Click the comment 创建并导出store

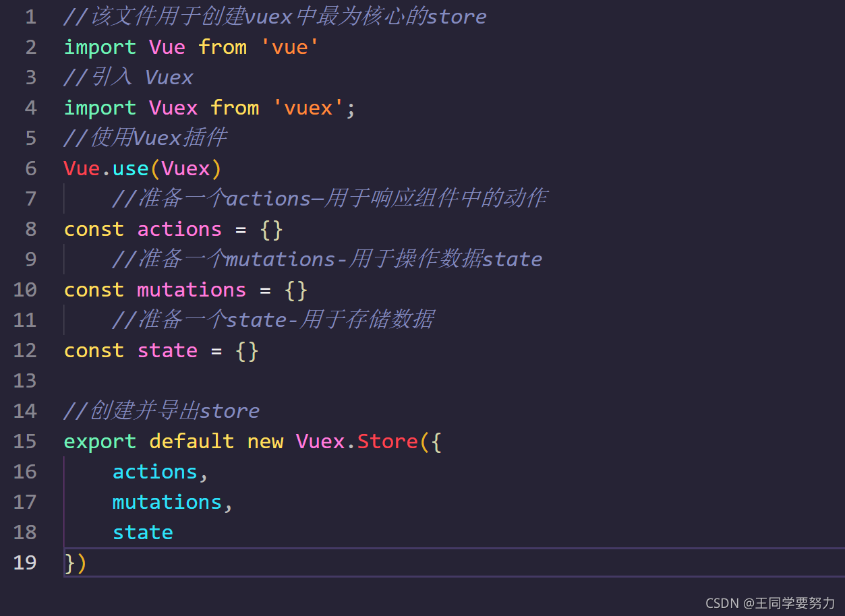click(162, 411)
